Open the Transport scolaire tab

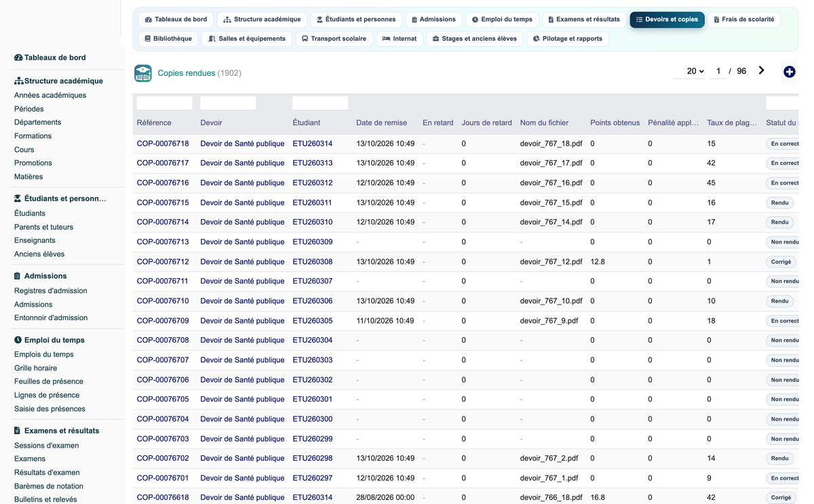click(x=334, y=39)
